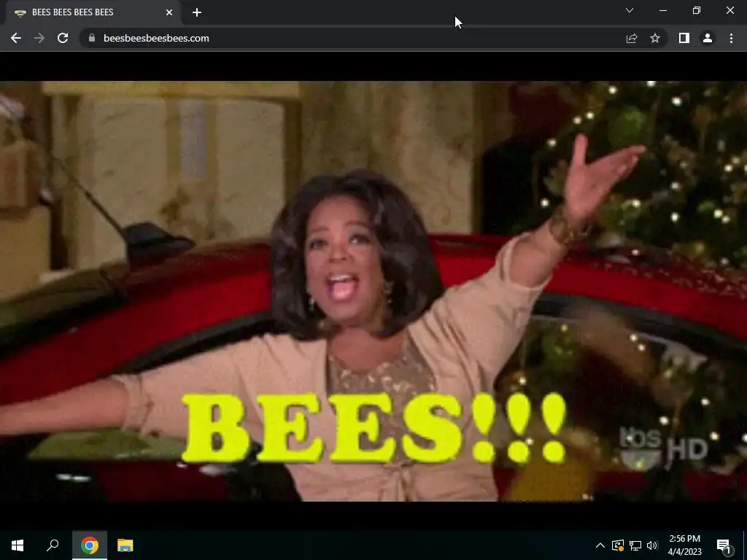Open a new browser tab
The image size is (747, 560).
[x=197, y=12]
